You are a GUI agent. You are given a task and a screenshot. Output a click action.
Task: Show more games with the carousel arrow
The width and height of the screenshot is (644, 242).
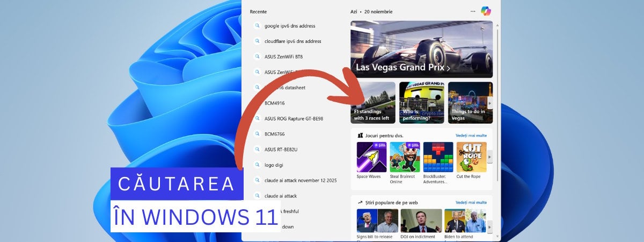click(x=489, y=157)
